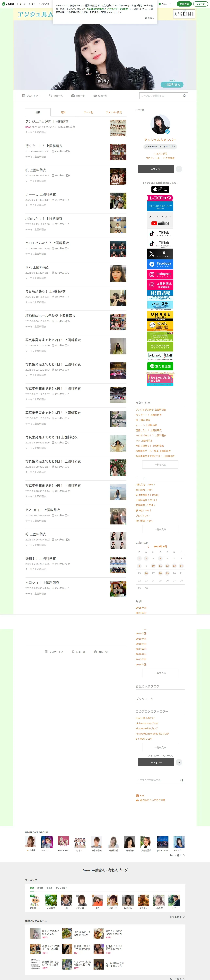Screen dimensions: 210x980
Task: Open the post 袴 上國料萌衣
Action: tap(35, 534)
